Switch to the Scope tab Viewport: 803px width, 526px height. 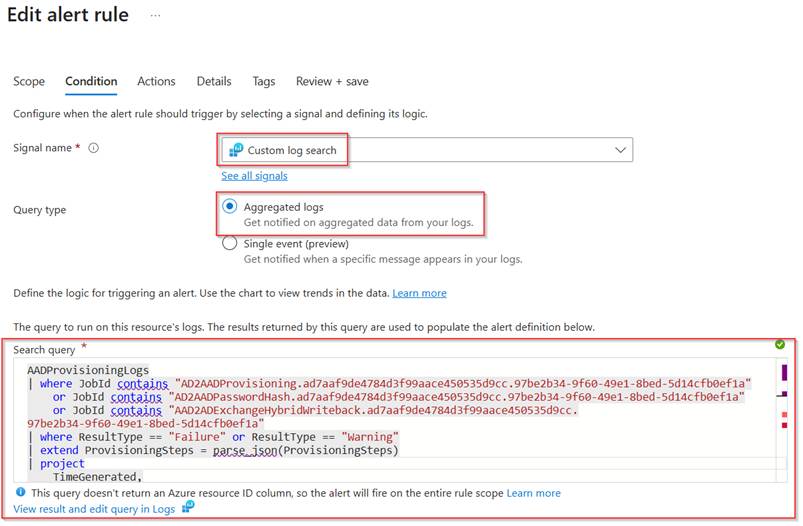[29, 81]
